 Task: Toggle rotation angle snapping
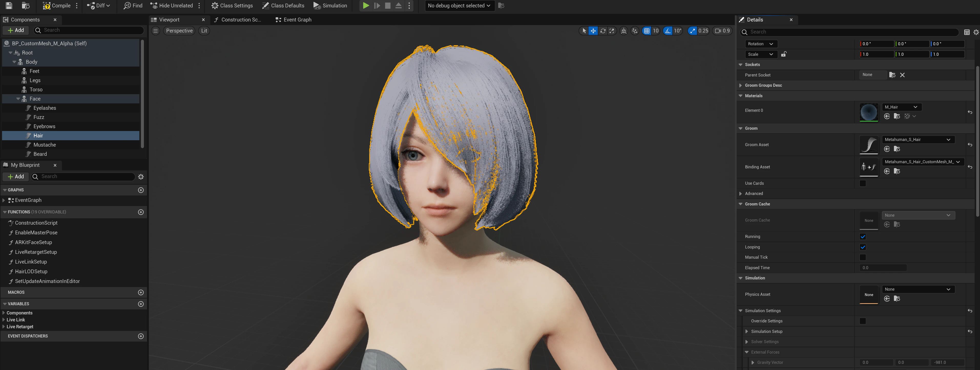(668, 31)
